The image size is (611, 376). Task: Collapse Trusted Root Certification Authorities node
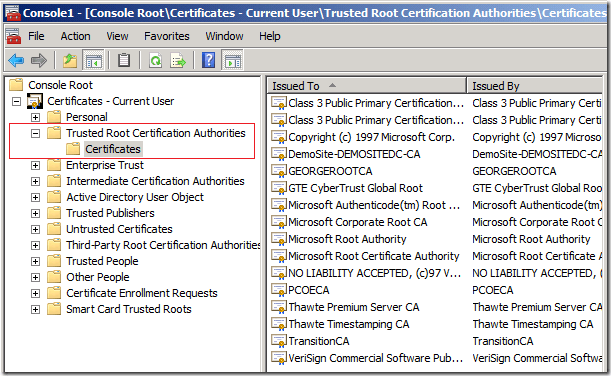pyautogui.click(x=35, y=134)
